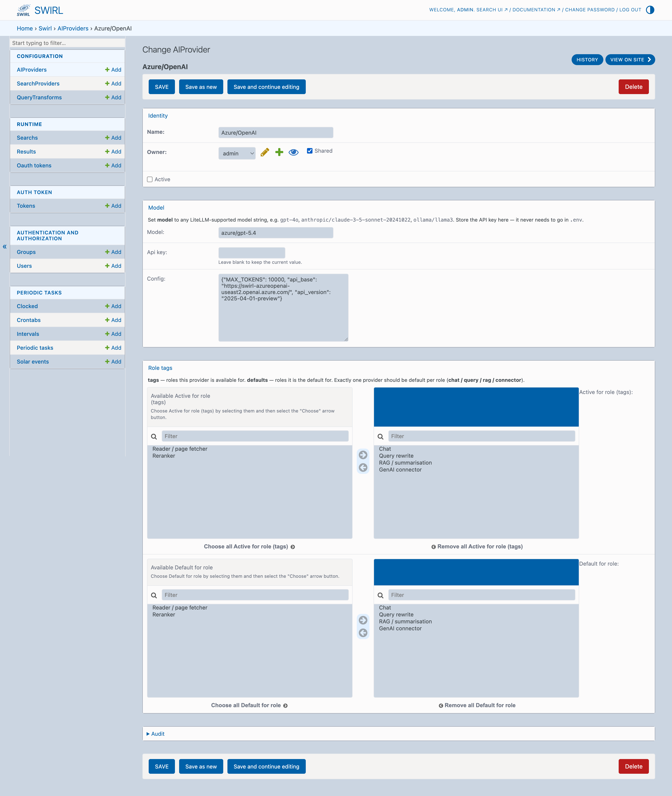Screen dimensions: 672x796
Task: Click the sidebar filter input
Action: pos(67,43)
